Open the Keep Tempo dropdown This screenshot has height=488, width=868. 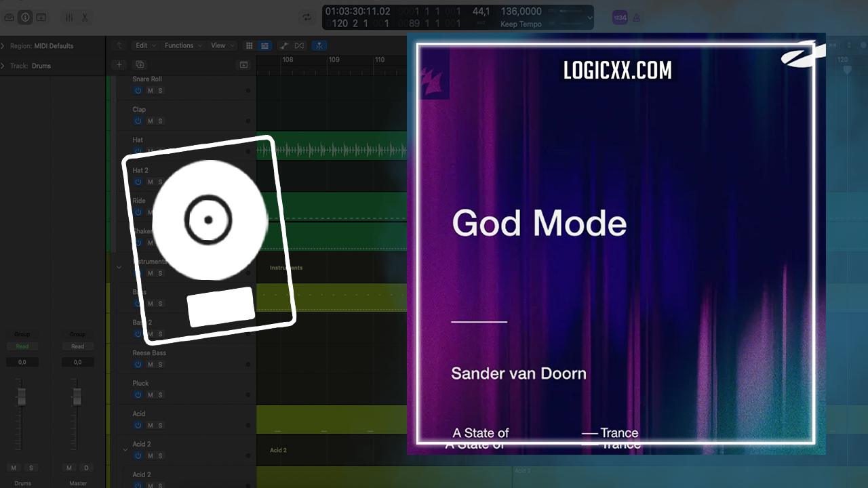(521, 24)
